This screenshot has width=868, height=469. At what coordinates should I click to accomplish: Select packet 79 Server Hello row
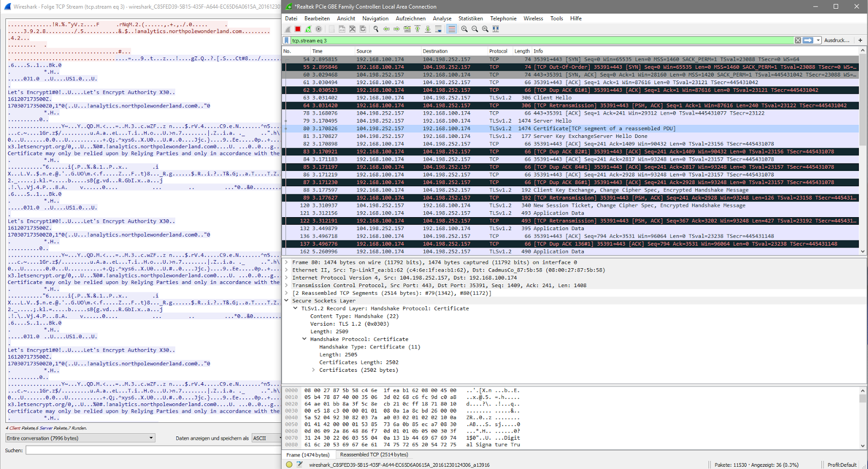[x=571, y=121]
